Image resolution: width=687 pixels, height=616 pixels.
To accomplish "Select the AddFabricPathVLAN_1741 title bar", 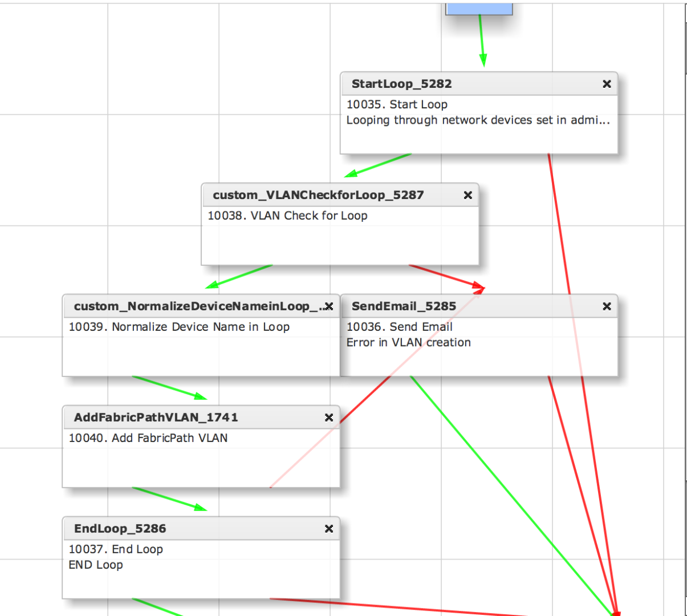I will click(x=201, y=418).
